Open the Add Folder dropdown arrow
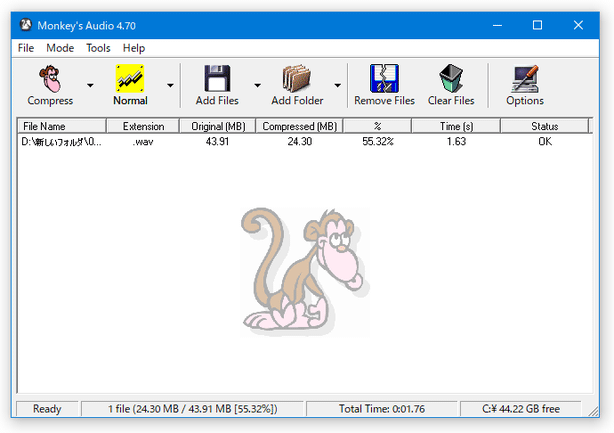Image resolution: width=614 pixels, height=433 pixels. click(338, 85)
